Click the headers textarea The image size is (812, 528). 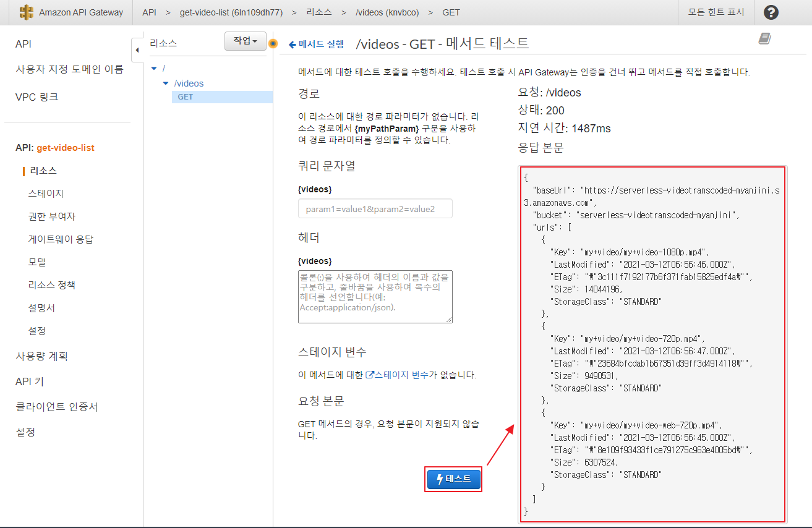pyautogui.click(x=375, y=296)
